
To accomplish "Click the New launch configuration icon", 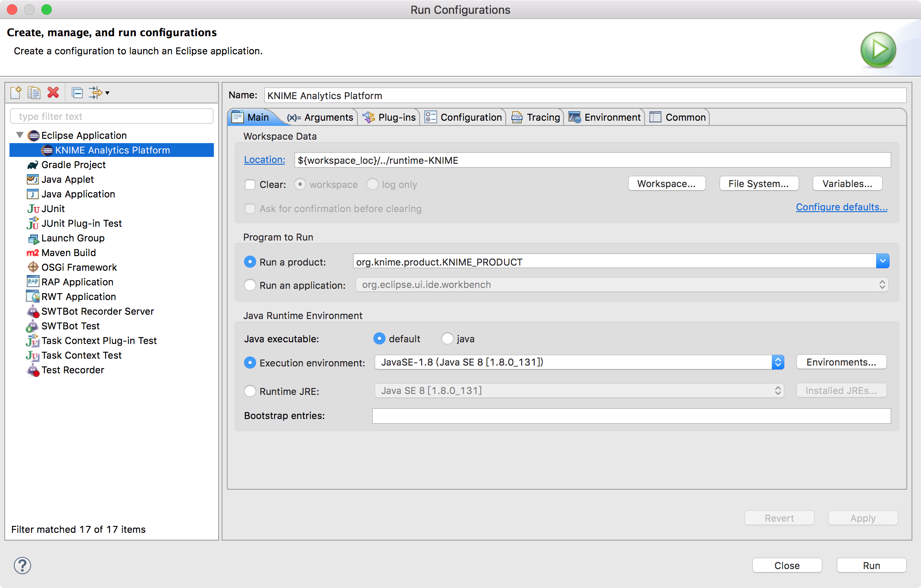I will [16, 93].
